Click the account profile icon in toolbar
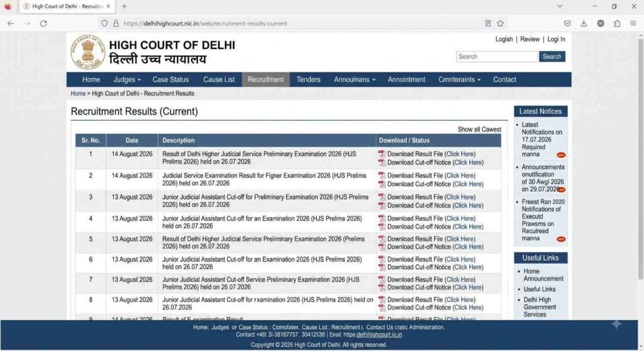 [x=601, y=23]
